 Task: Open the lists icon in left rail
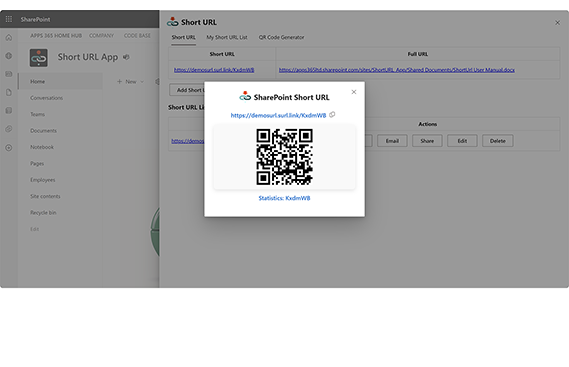pos(9,110)
